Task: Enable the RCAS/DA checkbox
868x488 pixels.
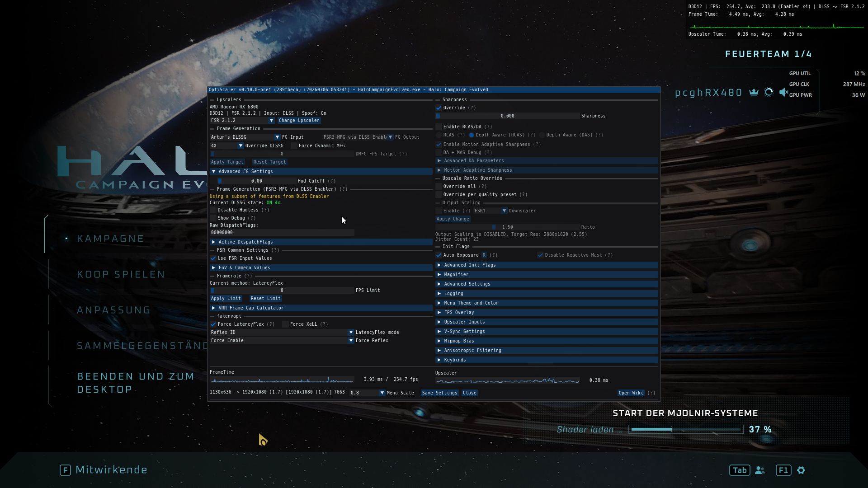Action: pyautogui.click(x=439, y=127)
